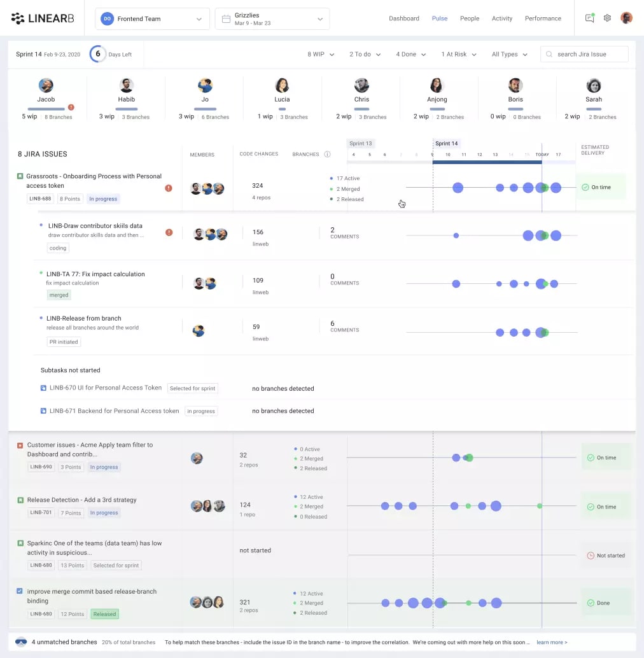The image size is (644, 658).
Task: Click the 'PR initiated' status tag
Action: 64,342
